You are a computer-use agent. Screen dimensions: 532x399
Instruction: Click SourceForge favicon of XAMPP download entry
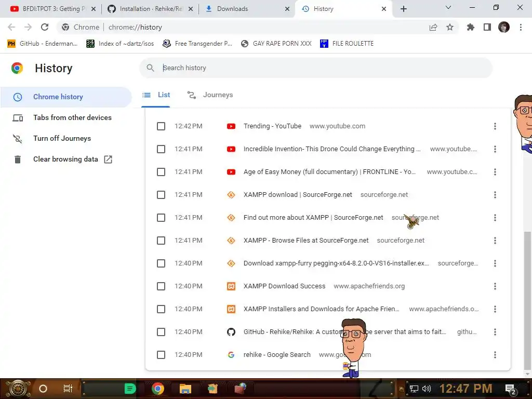(x=231, y=195)
